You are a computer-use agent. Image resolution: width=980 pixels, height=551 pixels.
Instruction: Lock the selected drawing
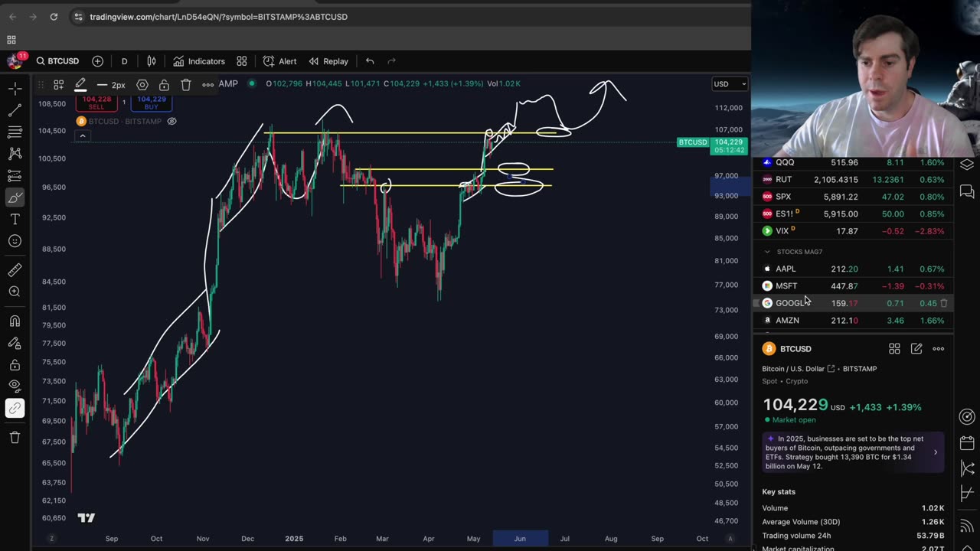tap(164, 85)
